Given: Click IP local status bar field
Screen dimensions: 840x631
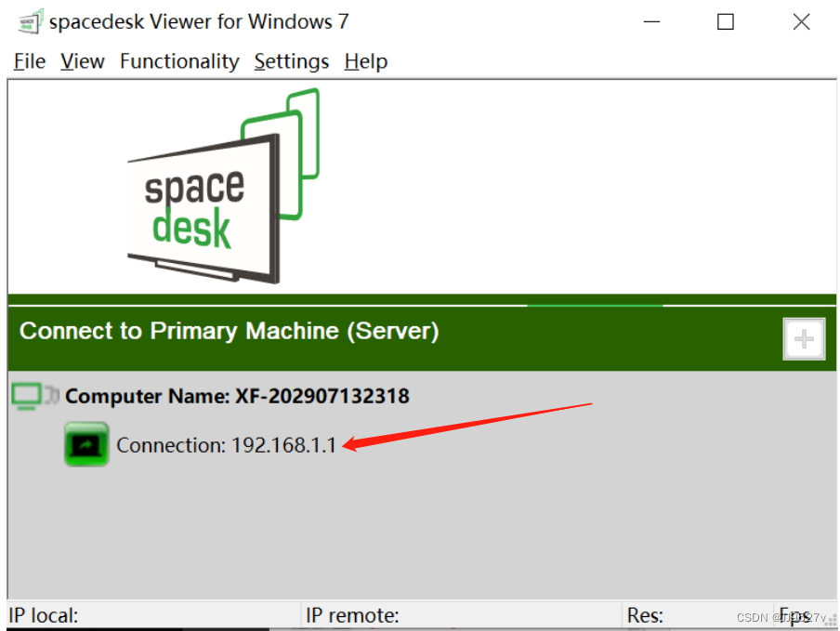Looking at the screenshot, I should [x=154, y=615].
